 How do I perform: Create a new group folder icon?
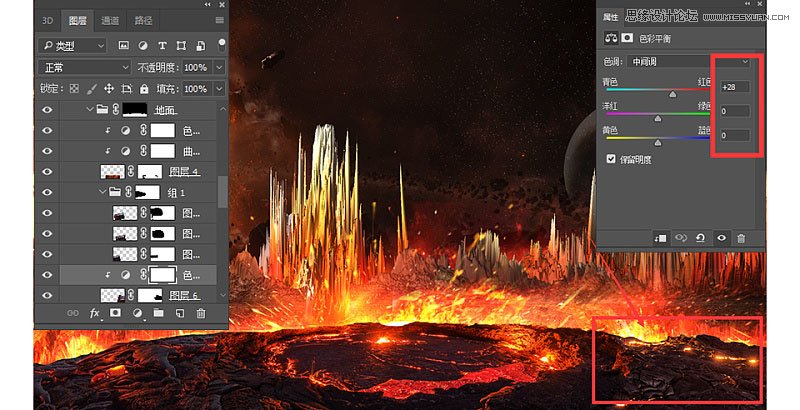(159, 313)
